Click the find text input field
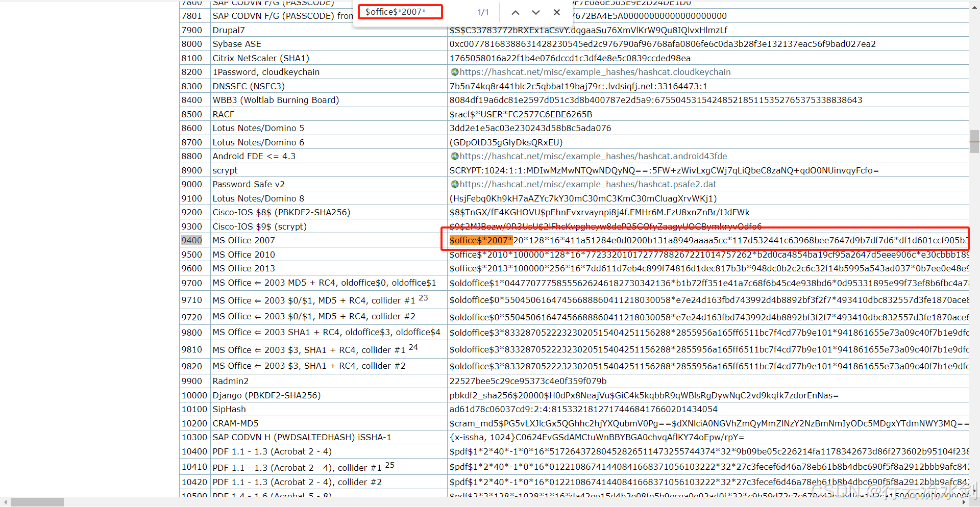This screenshot has height=507, width=980. click(x=401, y=12)
